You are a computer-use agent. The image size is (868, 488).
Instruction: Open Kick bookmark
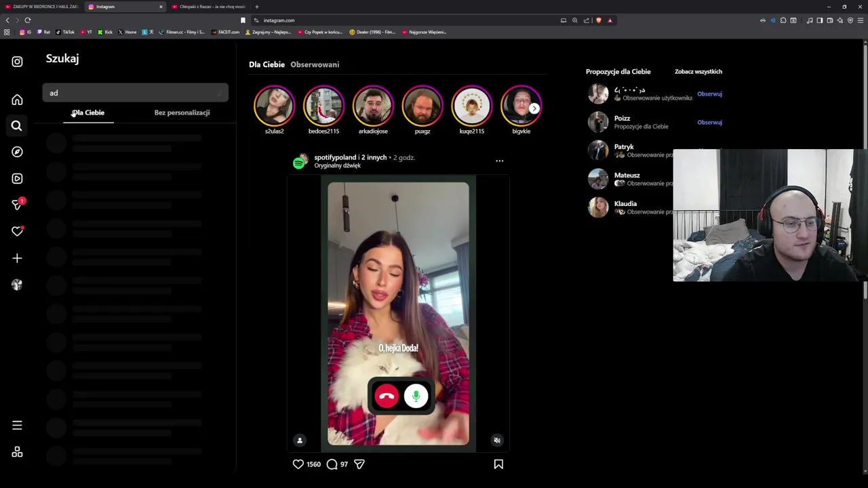pyautogui.click(x=105, y=32)
